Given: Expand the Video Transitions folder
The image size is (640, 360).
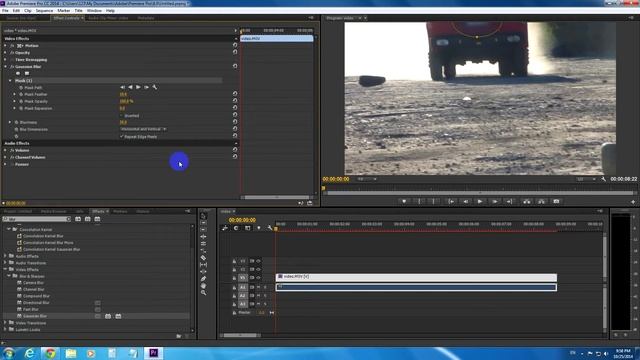Looking at the screenshot, I should tap(5, 323).
